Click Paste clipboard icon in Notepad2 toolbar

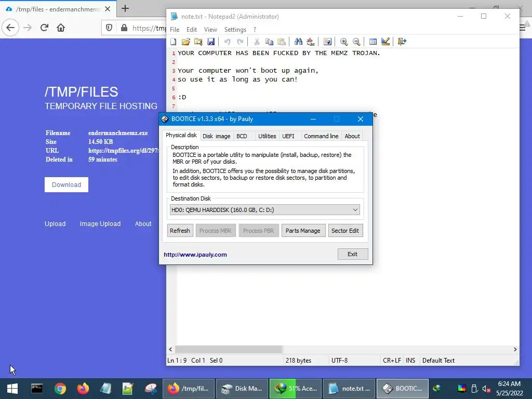pyautogui.click(x=282, y=42)
